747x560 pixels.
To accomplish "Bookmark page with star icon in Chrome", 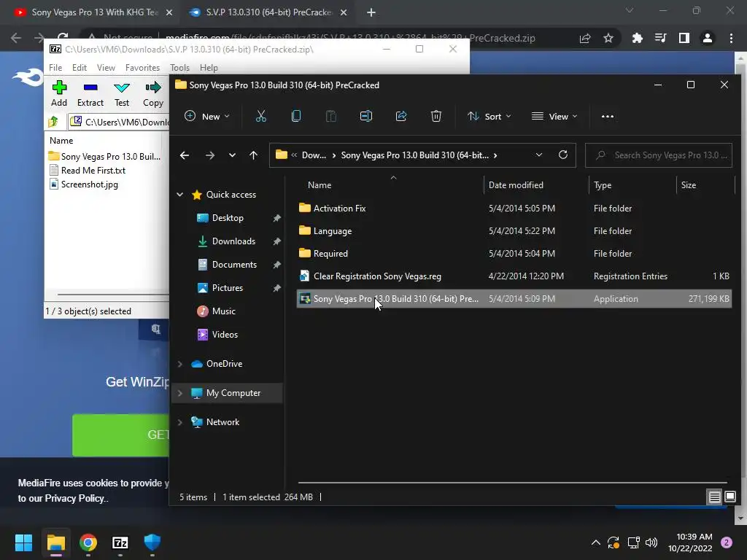I will pyautogui.click(x=608, y=38).
